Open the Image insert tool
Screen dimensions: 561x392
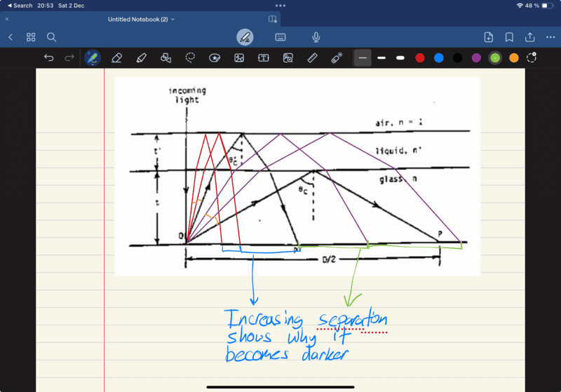[x=239, y=58]
